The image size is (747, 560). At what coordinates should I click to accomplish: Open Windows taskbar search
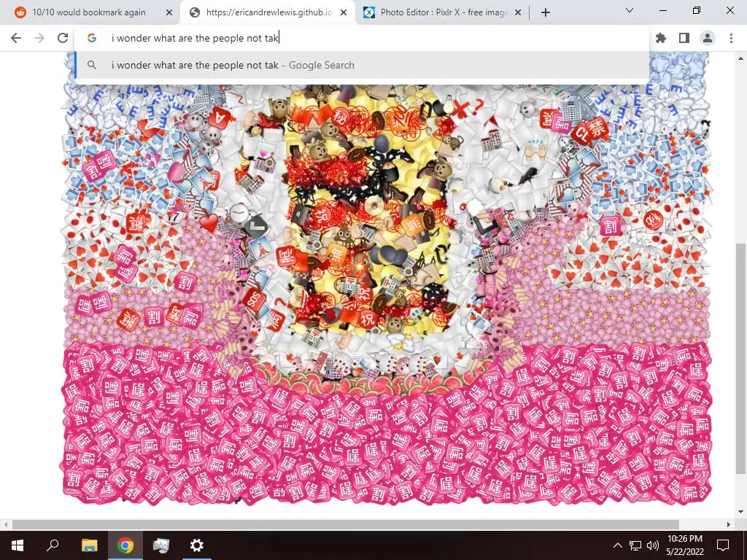coord(53,545)
